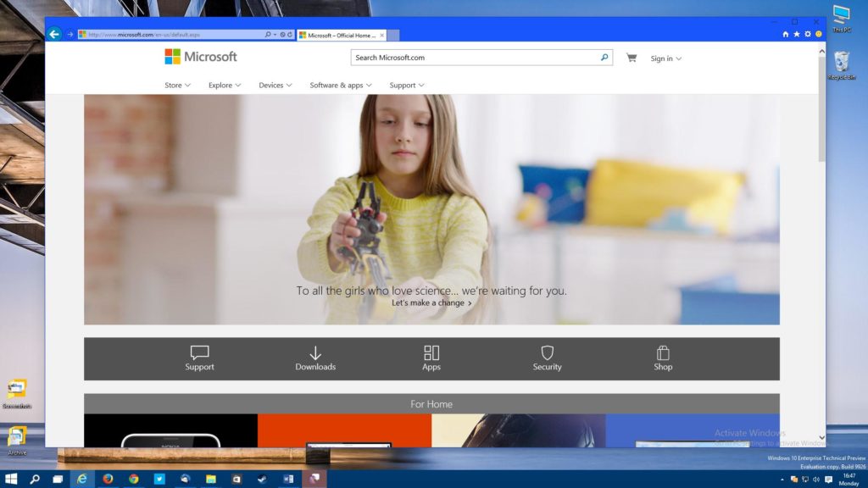Screen dimensions: 868x488
Task: Click the For Home section header
Action: click(431, 404)
